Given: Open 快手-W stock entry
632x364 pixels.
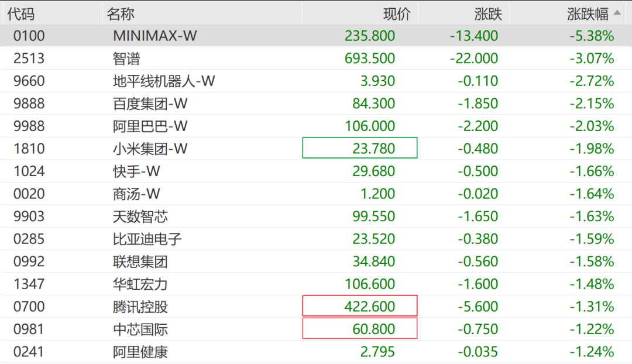Looking at the screenshot, I should [136, 171].
